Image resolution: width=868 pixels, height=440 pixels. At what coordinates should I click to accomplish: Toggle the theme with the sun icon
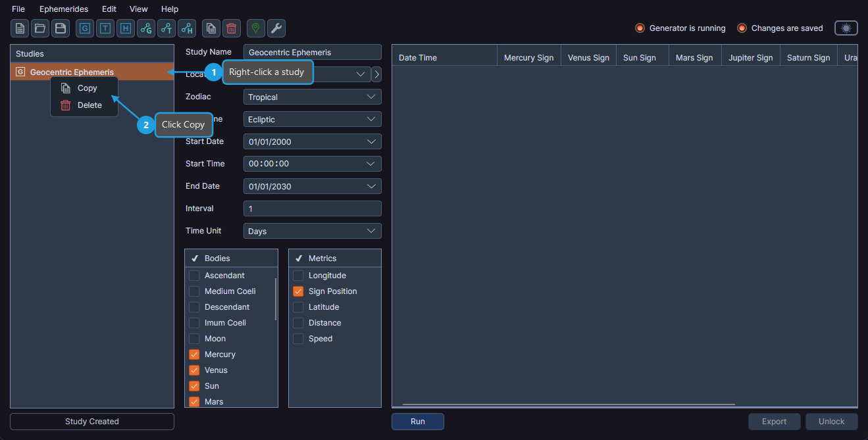point(846,28)
